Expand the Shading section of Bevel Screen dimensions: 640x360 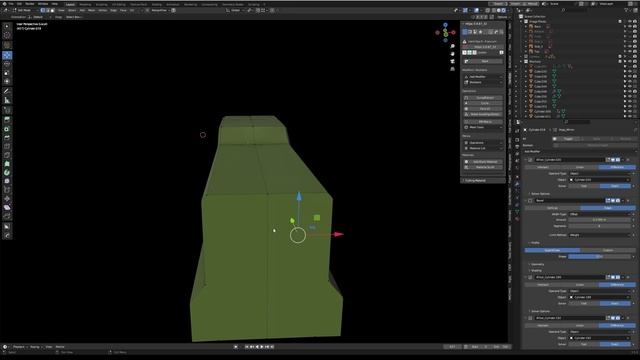click(536, 271)
